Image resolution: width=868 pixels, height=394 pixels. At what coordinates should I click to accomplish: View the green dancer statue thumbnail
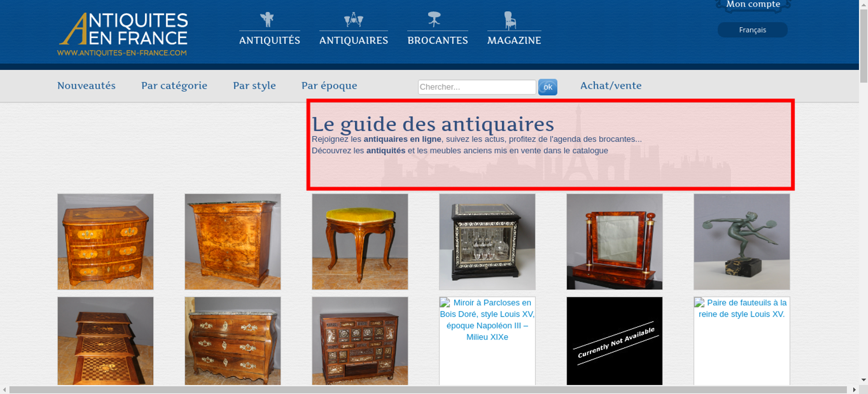tap(741, 242)
